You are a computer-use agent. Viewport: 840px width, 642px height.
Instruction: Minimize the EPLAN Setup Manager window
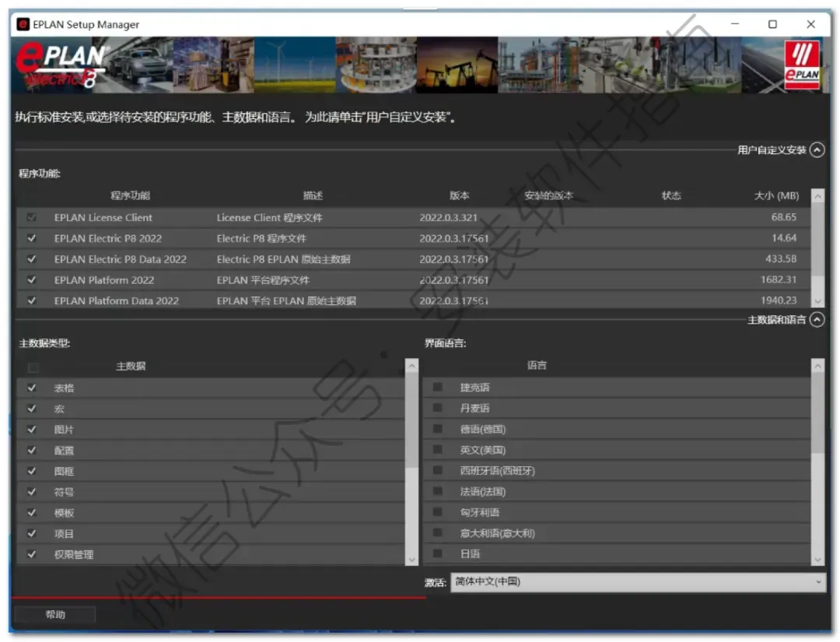pos(735,24)
